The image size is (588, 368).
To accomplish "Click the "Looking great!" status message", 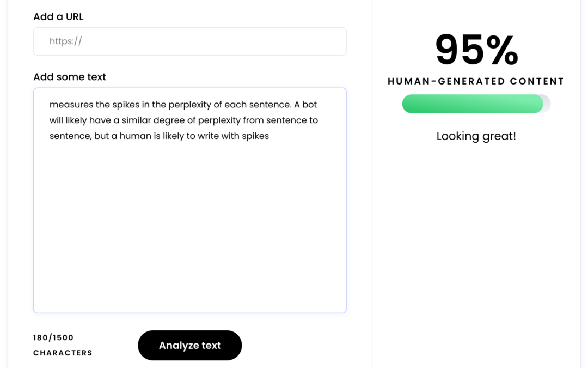I will tap(476, 136).
